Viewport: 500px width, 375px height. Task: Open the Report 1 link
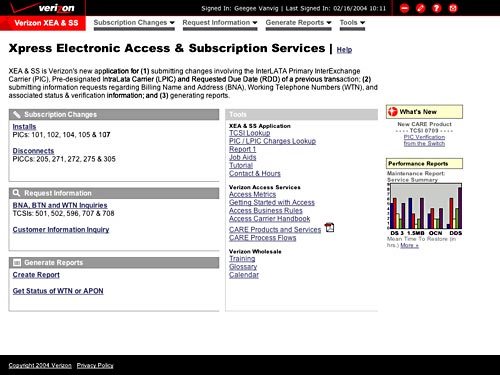click(243, 149)
